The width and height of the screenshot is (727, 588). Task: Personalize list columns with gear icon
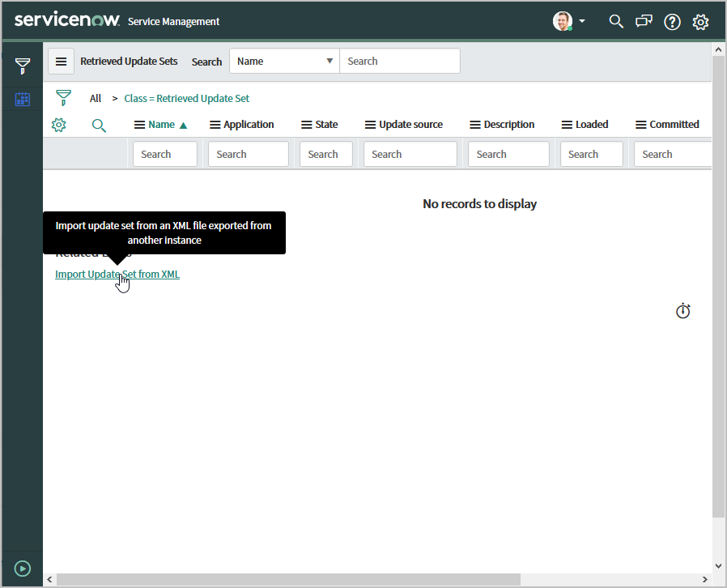point(58,125)
